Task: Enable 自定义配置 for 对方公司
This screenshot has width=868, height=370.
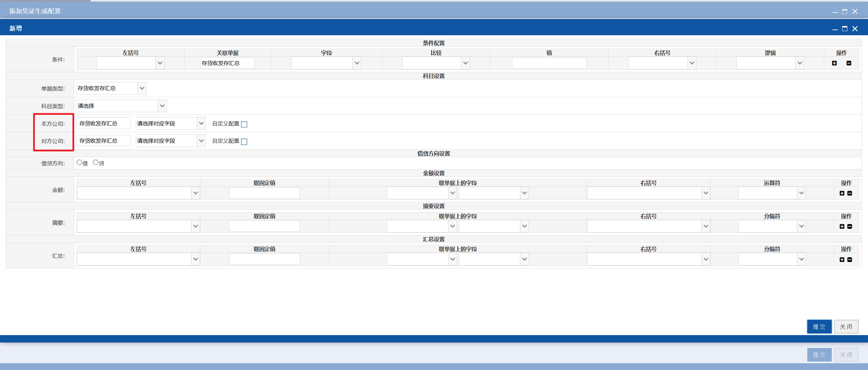Action: pyautogui.click(x=244, y=142)
